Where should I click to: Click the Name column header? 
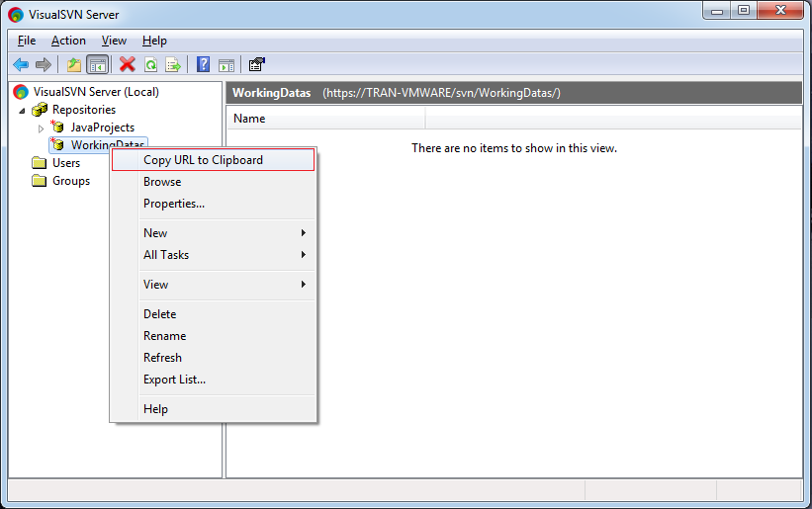click(325, 119)
